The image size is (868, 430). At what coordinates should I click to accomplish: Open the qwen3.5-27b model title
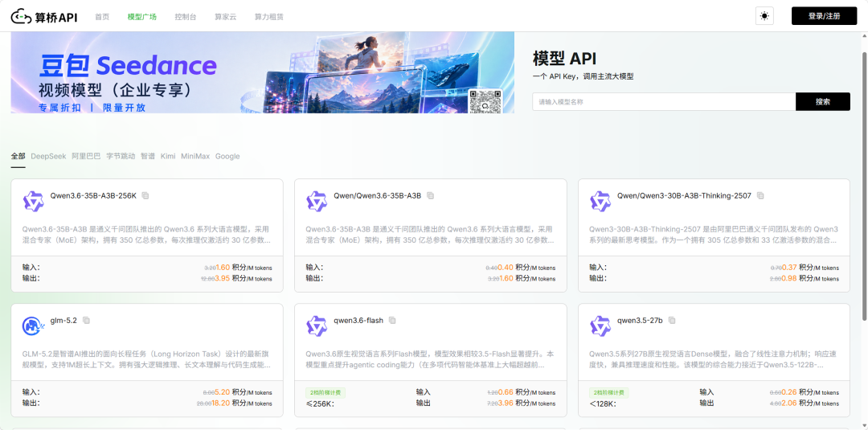click(640, 321)
